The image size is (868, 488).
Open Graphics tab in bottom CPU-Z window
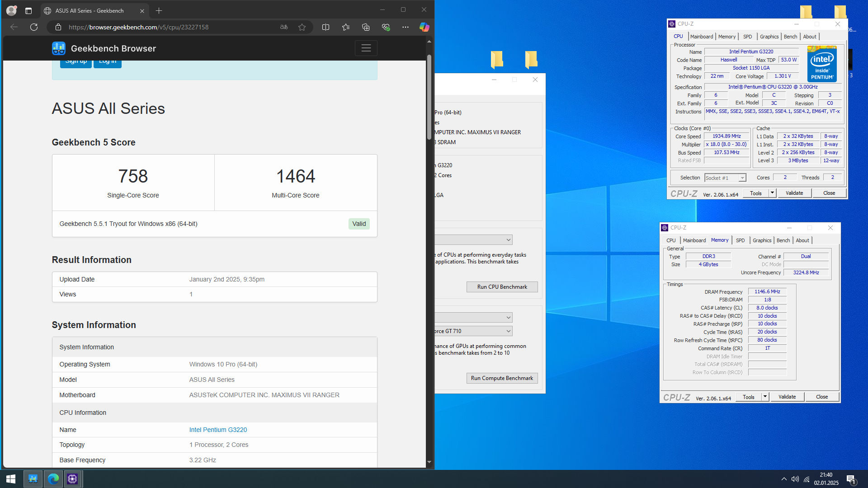(762, 240)
